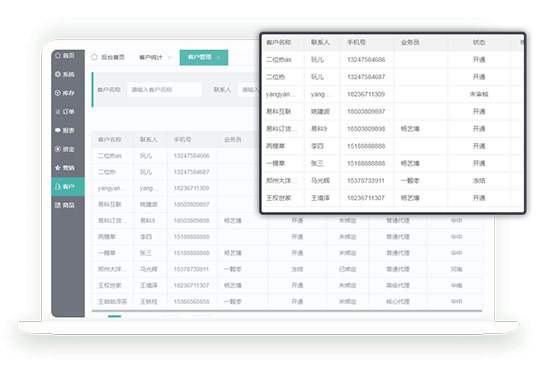The height and width of the screenshot is (372, 548).
Task: Click 业务员 column header in laptop table
Action: coord(233,140)
